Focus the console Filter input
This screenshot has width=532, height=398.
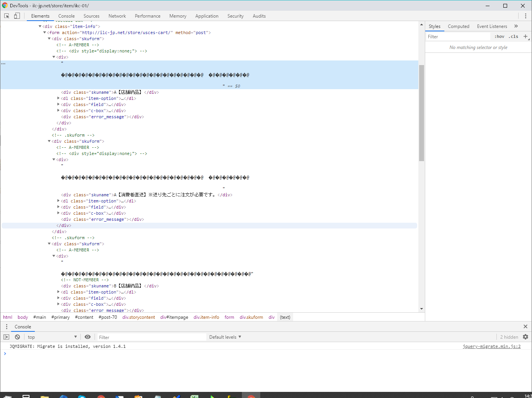tap(152, 337)
